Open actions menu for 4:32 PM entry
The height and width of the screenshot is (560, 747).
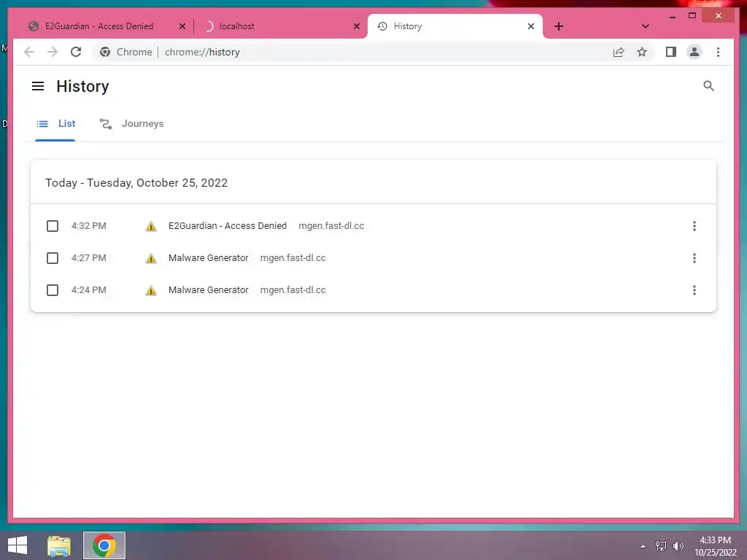coord(694,226)
